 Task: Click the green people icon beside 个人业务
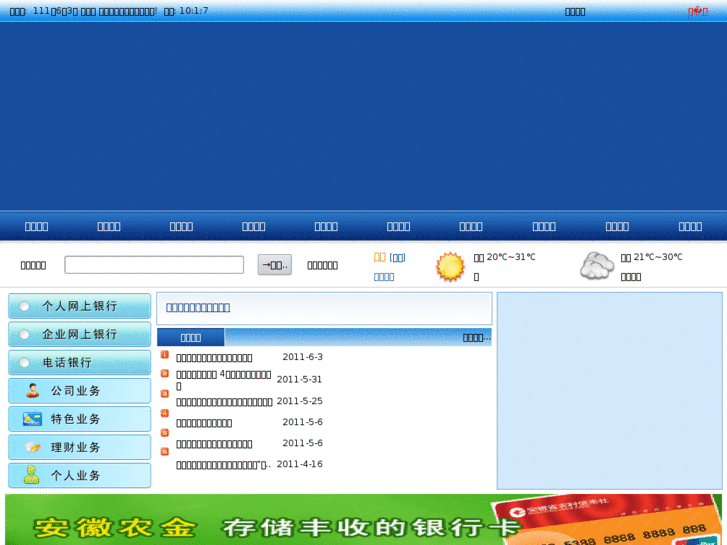(x=31, y=475)
